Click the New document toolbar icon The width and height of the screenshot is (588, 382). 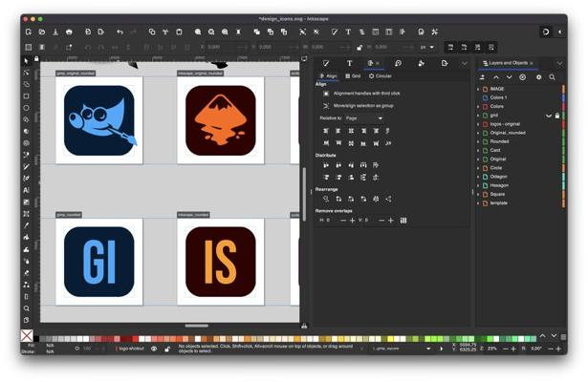coord(29,32)
